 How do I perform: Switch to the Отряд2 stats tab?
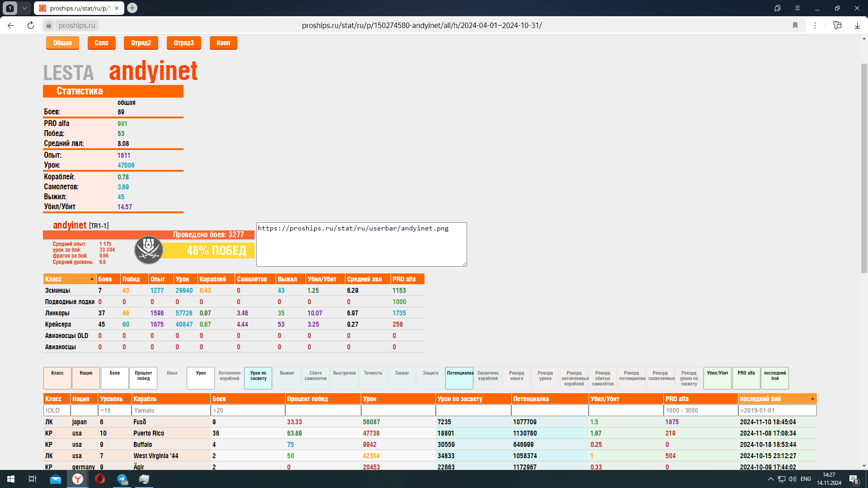(x=141, y=43)
